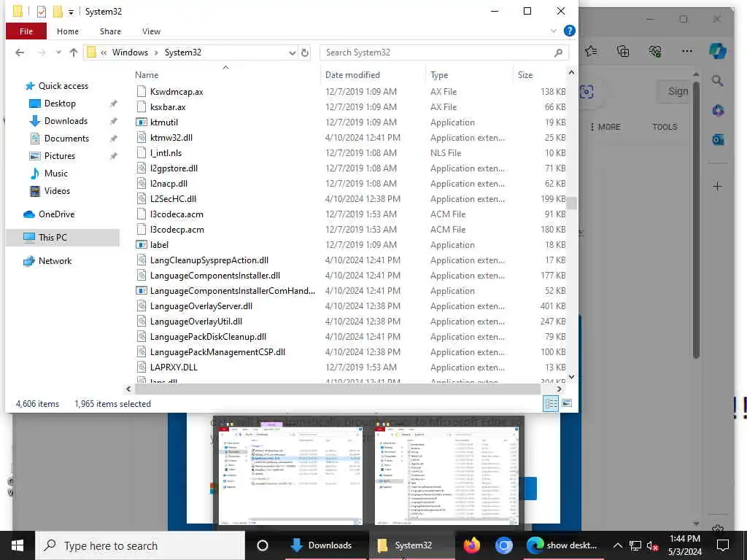747x560 pixels.
Task: Select LangCleanupSysprepAction.dll
Action: (209, 260)
